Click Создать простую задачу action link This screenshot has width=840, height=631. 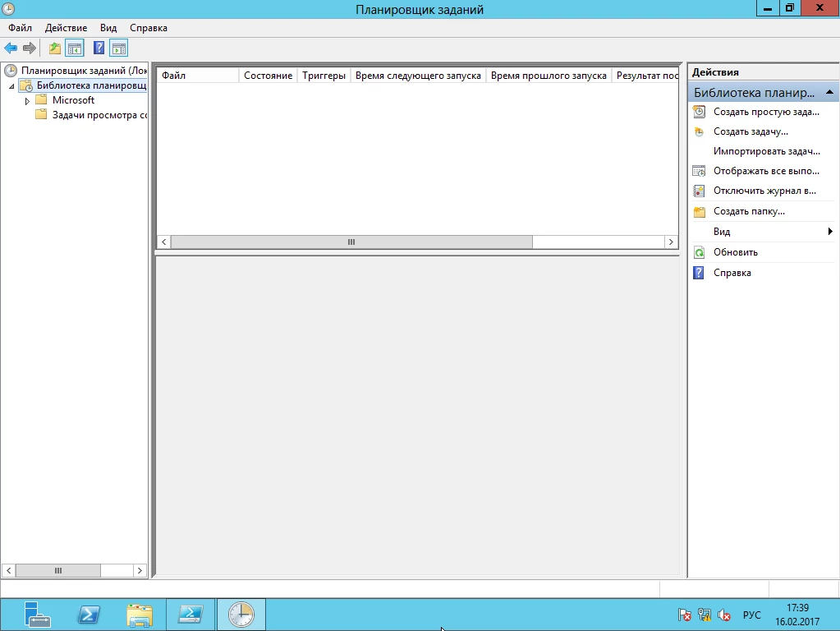(x=765, y=112)
